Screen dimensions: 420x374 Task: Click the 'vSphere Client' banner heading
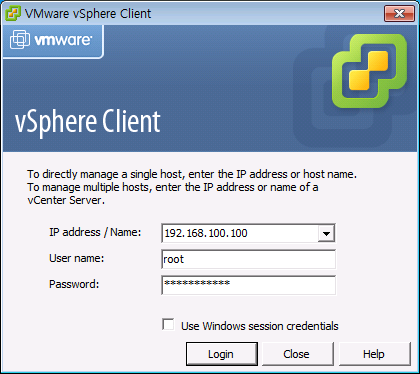click(88, 122)
